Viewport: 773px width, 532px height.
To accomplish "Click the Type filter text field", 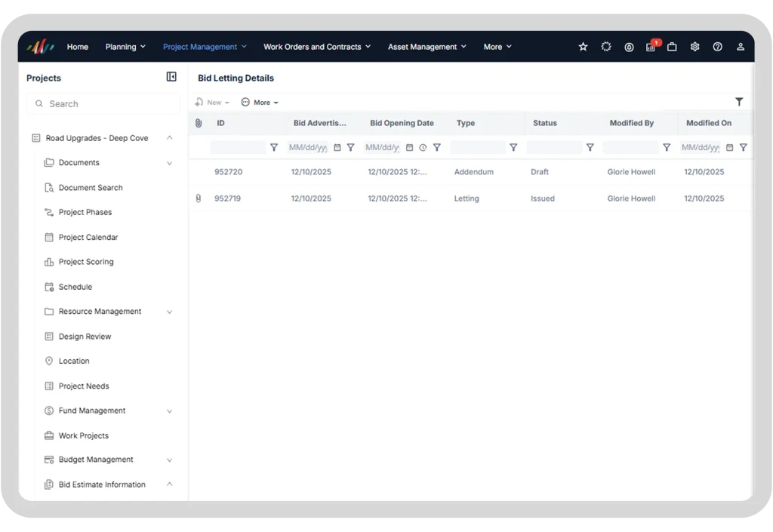I will coord(478,147).
